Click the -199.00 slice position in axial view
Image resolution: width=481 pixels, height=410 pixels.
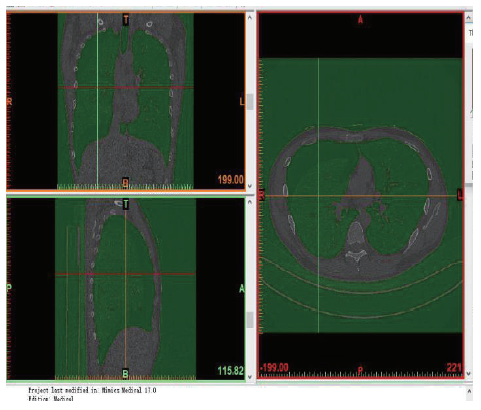pyautogui.click(x=274, y=367)
